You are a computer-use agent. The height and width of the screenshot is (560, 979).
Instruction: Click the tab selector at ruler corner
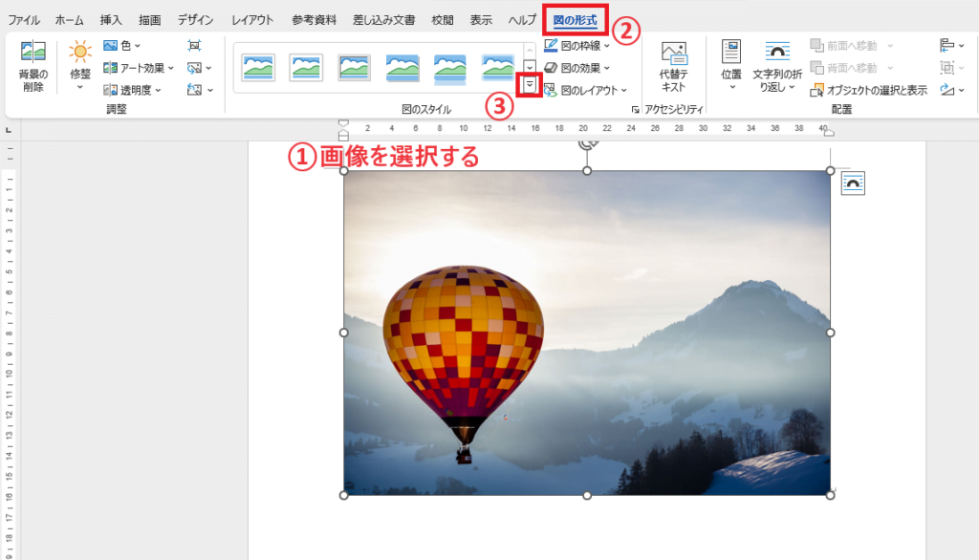coord(8,130)
